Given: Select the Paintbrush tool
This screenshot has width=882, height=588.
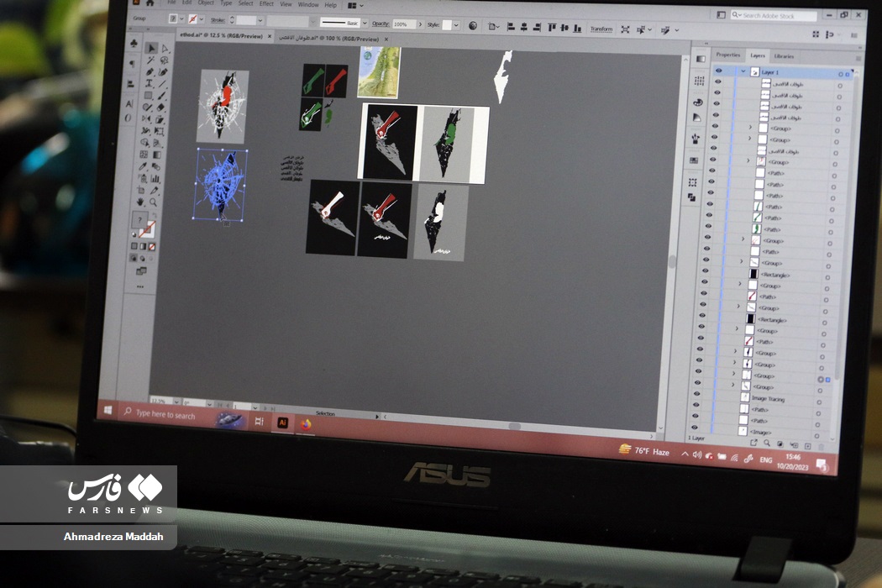Looking at the screenshot, I should (x=161, y=96).
